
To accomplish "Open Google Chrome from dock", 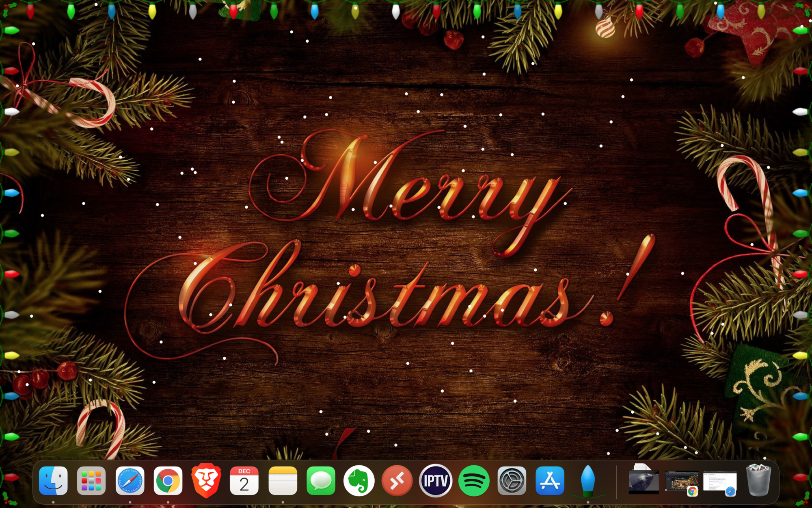I will click(x=168, y=481).
